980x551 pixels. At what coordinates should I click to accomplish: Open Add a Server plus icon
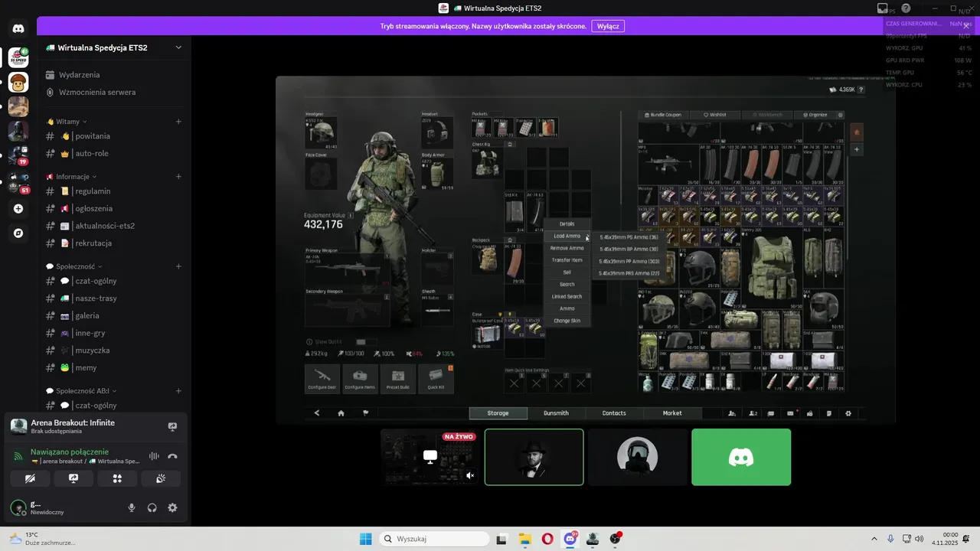click(18, 209)
